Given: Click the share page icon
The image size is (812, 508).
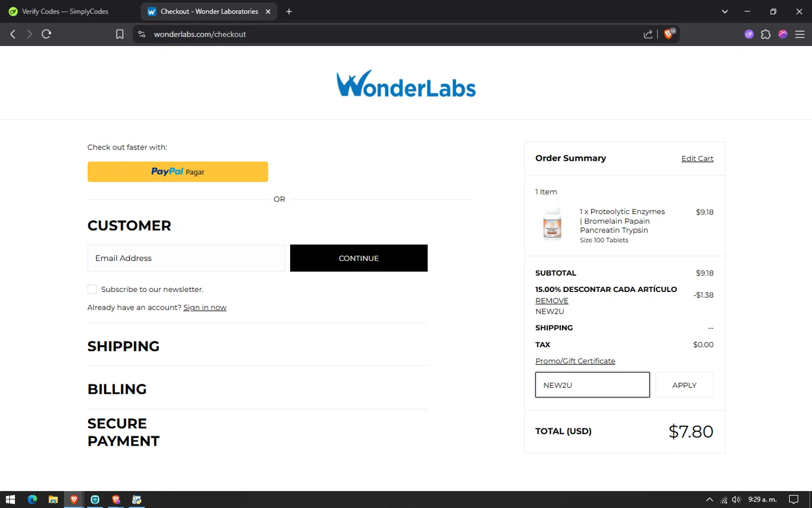Looking at the screenshot, I should [x=648, y=34].
